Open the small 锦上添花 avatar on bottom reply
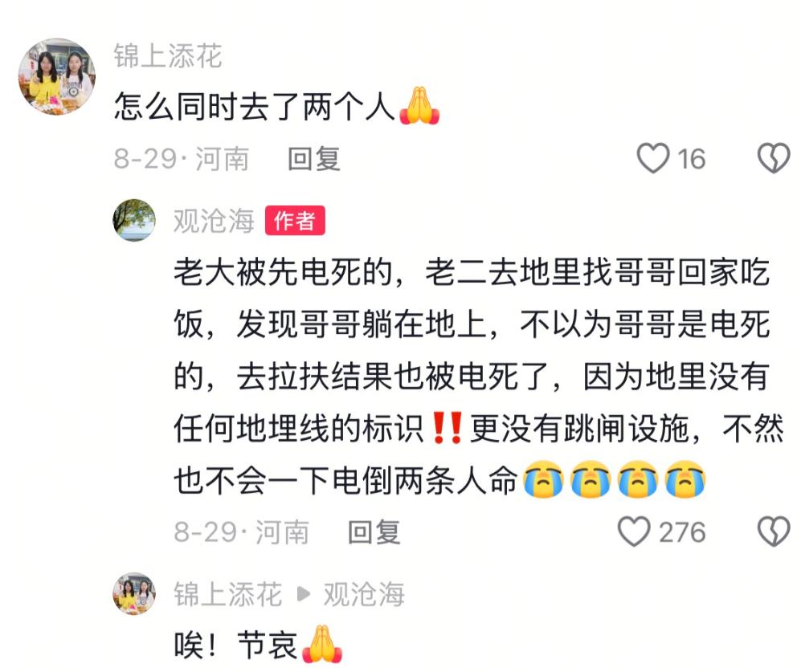Screen dimensions: 801x672 click(134, 593)
